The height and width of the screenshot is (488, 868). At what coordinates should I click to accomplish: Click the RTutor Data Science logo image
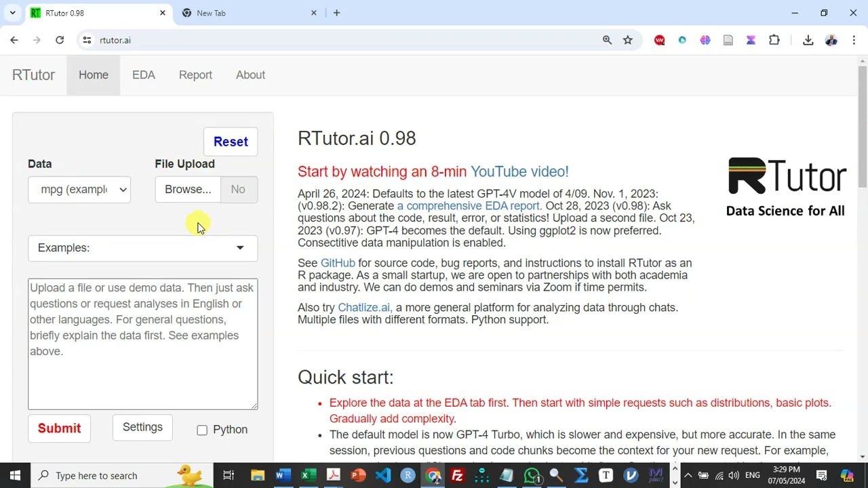tap(787, 187)
